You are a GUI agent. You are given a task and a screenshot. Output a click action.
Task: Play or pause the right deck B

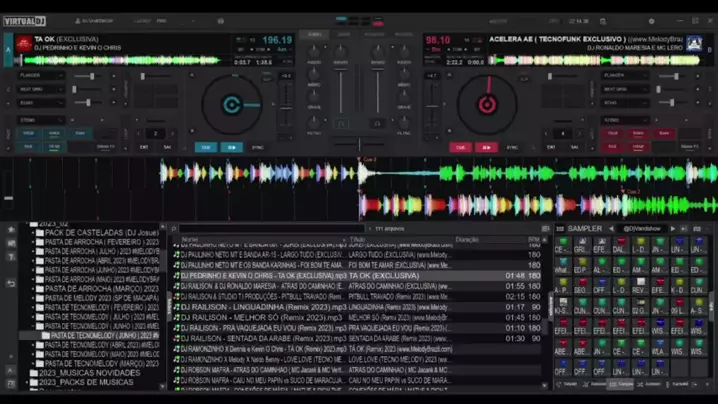[x=486, y=147]
